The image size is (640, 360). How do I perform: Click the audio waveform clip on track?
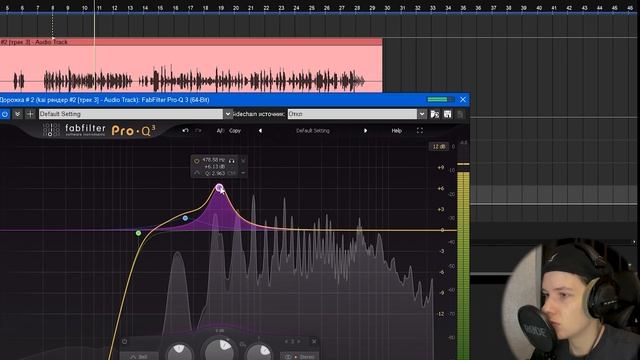coord(191,69)
